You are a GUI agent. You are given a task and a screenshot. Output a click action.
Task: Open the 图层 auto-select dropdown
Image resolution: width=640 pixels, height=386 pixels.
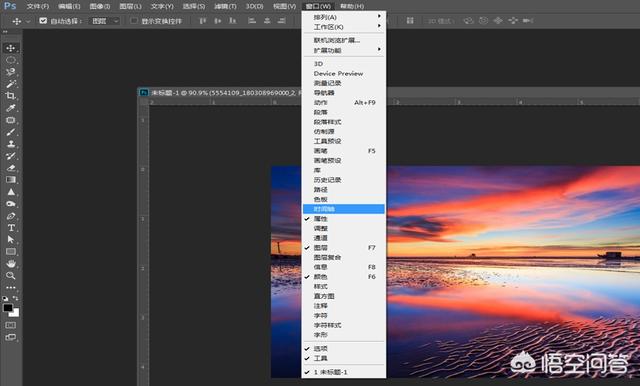[105, 20]
